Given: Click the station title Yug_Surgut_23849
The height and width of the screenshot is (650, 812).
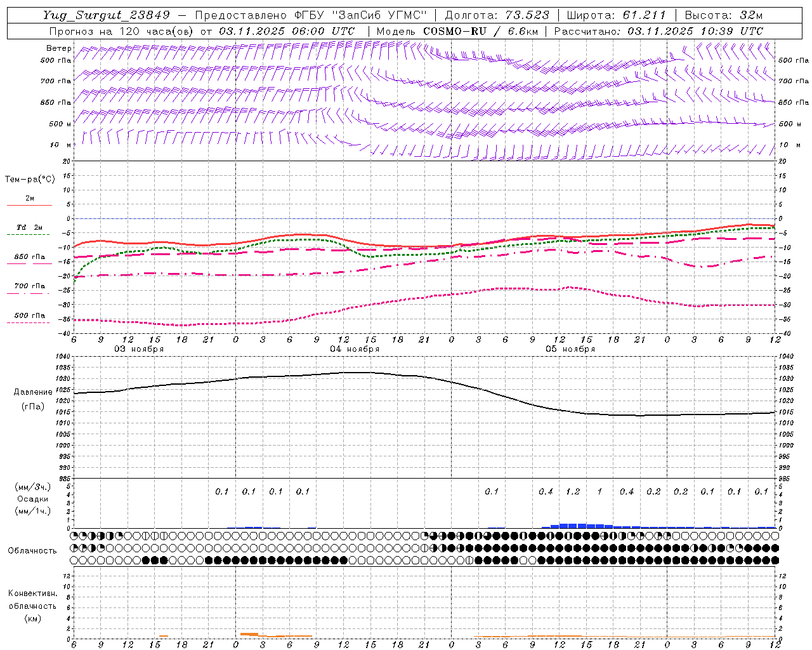Looking at the screenshot, I should (x=106, y=15).
